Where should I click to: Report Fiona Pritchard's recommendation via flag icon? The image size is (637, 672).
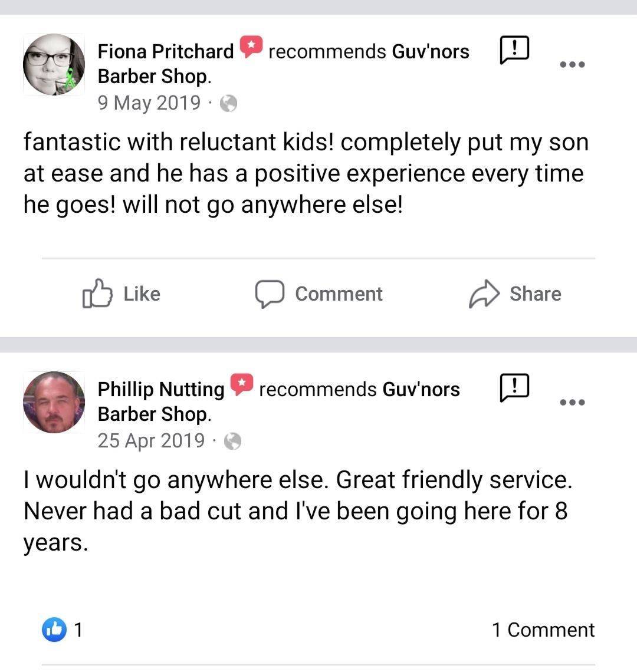pos(514,49)
